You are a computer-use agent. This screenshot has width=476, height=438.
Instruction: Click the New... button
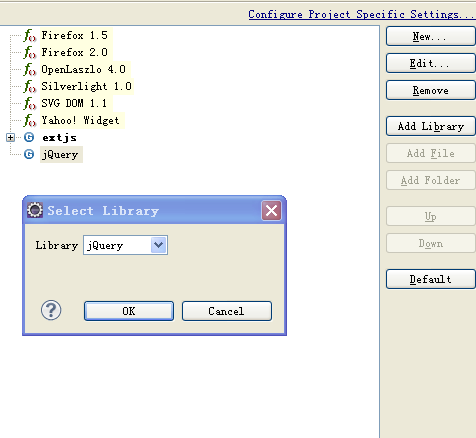click(x=431, y=36)
